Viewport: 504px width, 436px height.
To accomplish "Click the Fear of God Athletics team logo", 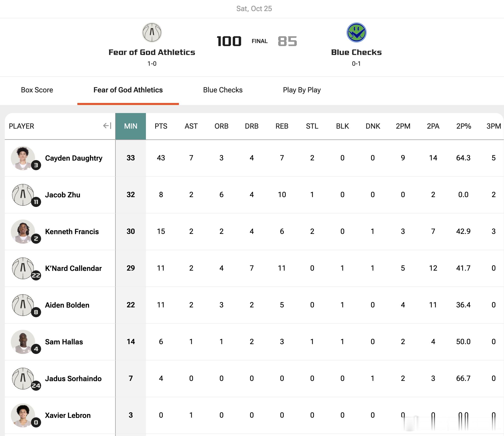I will pyautogui.click(x=152, y=32).
